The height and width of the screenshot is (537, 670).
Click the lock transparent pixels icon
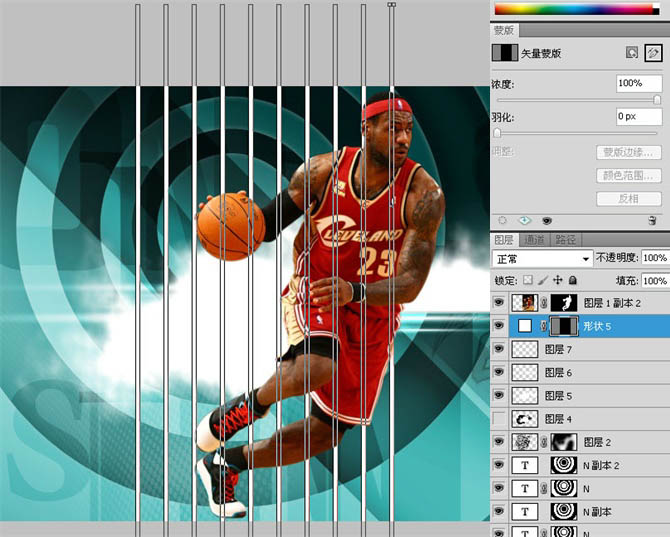(528, 280)
